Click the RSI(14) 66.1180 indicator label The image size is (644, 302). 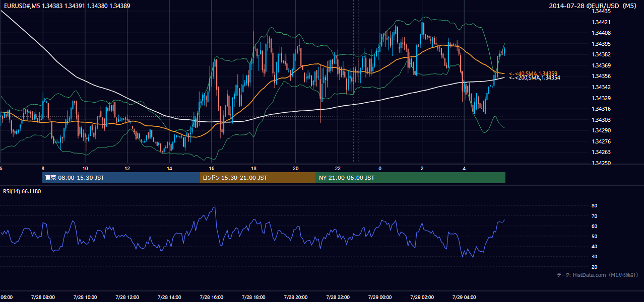coord(22,191)
